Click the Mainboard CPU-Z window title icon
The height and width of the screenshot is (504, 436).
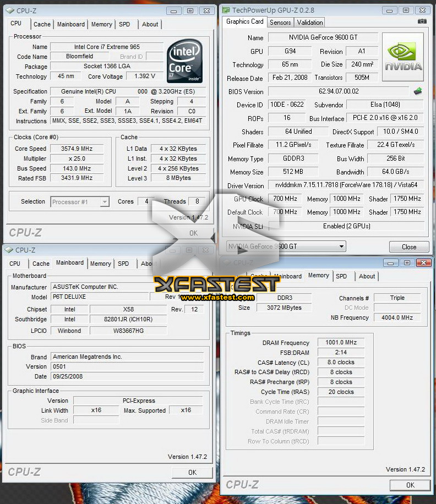[x=9, y=250]
